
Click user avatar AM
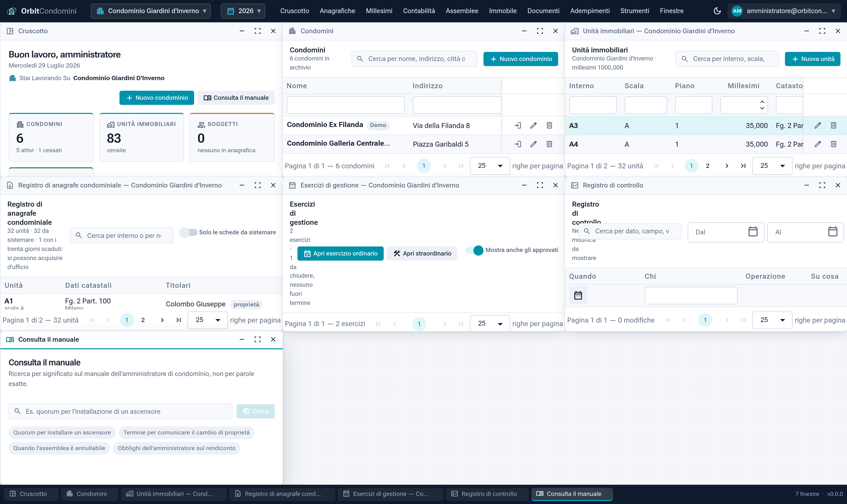click(x=737, y=11)
